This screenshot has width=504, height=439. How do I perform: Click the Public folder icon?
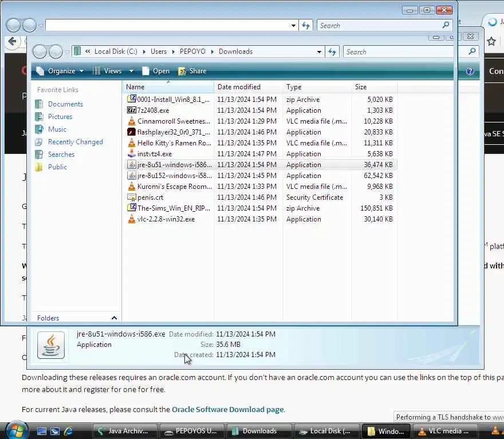coord(39,167)
